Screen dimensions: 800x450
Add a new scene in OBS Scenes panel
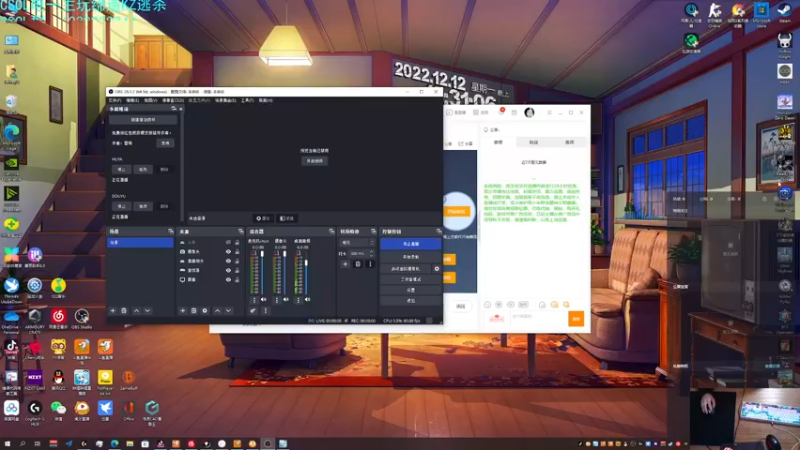click(x=113, y=310)
